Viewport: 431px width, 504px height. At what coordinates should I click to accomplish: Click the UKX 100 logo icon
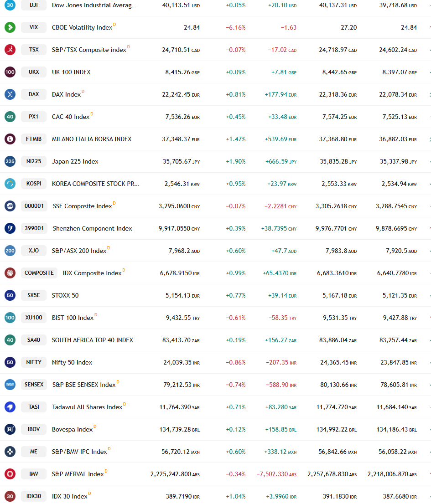[10, 72]
